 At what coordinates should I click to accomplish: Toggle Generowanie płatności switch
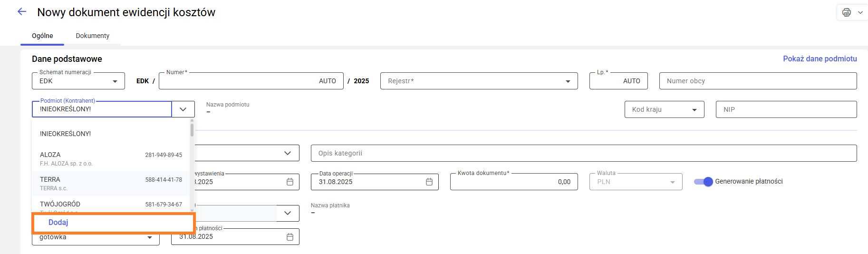coord(703,181)
